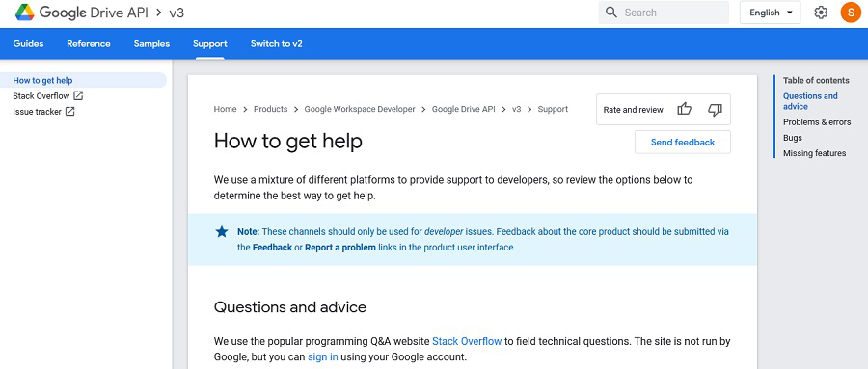Open the Issue tracker external link icon
This screenshot has width=868, height=369.
coord(69,111)
